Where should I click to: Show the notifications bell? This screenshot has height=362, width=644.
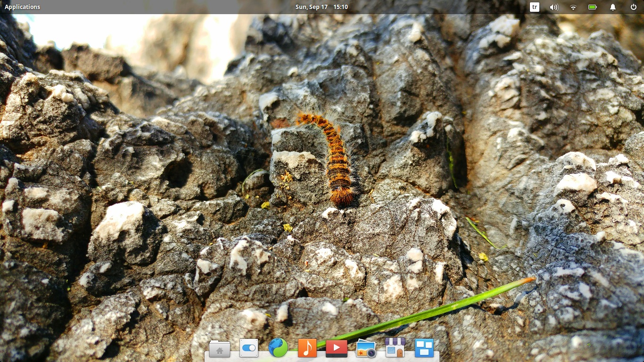click(x=613, y=7)
